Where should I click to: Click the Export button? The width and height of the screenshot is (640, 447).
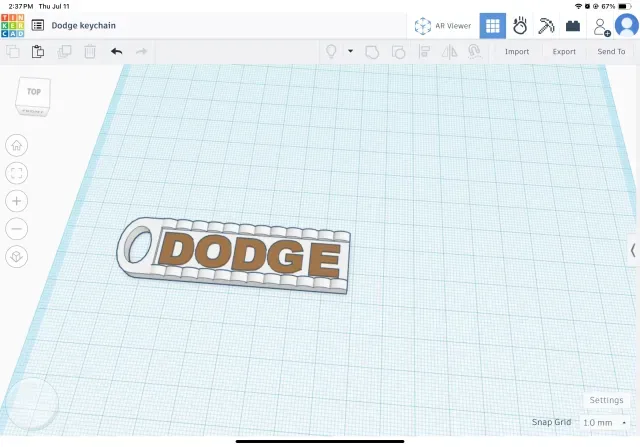(564, 52)
